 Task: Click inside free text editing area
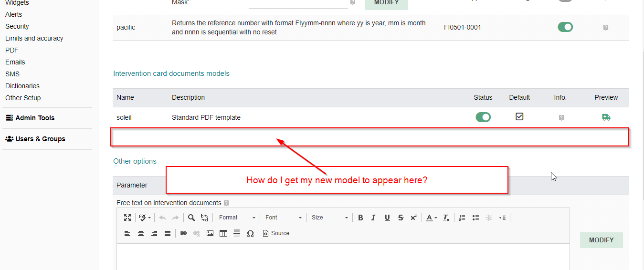[x=343, y=257]
